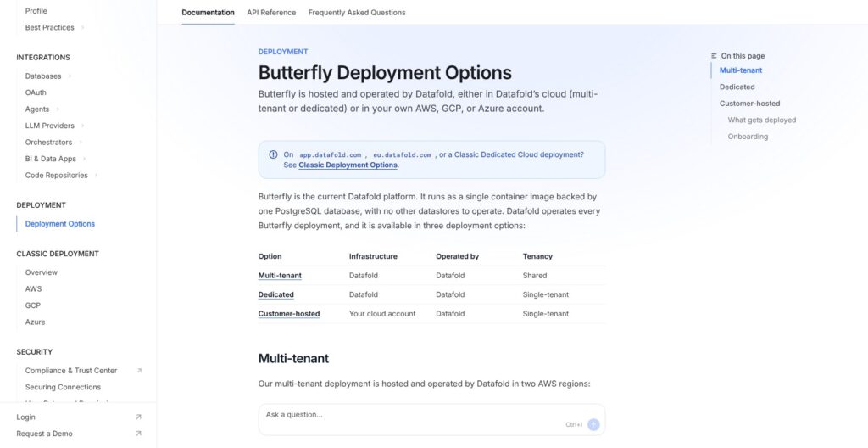The width and height of the screenshot is (868, 448).
Task: Expand the BI & Data Apps chevron
Action: pyautogui.click(x=84, y=159)
